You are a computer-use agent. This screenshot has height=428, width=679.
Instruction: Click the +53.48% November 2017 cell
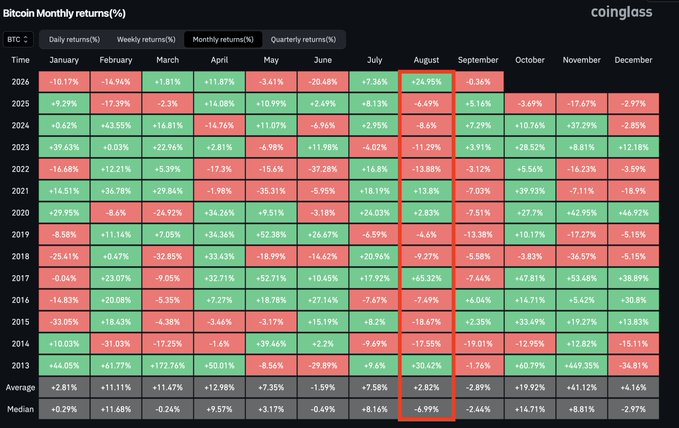pos(582,278)
